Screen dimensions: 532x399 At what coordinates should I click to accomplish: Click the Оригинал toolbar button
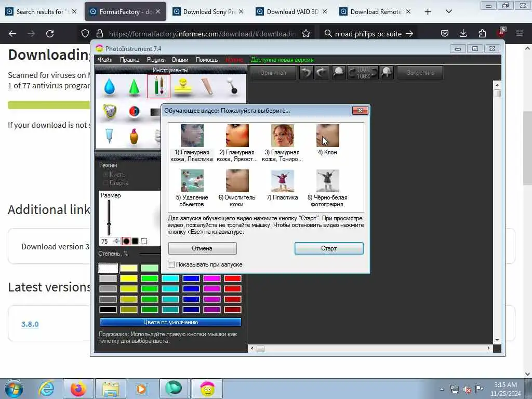point(273,73)
